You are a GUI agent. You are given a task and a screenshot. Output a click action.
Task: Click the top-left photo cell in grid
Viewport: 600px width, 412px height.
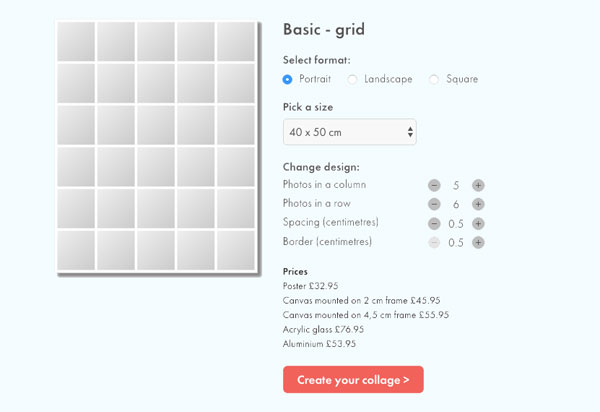75,41
